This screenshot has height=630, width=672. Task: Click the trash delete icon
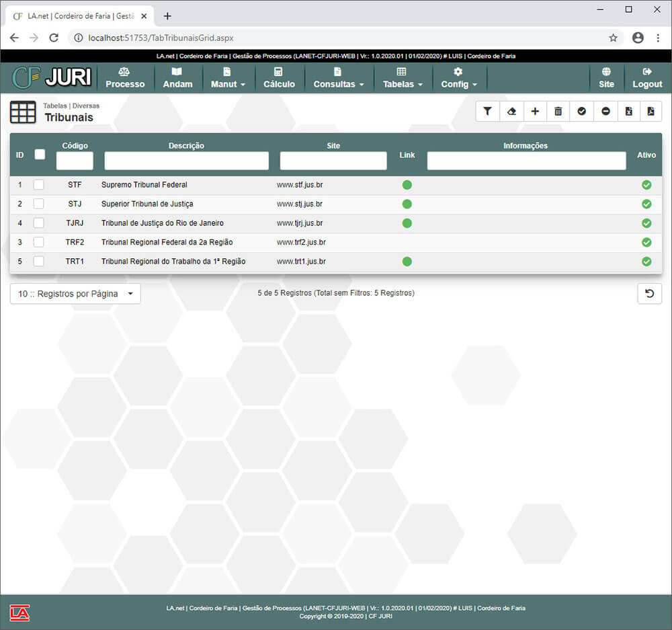click(558, 112)
